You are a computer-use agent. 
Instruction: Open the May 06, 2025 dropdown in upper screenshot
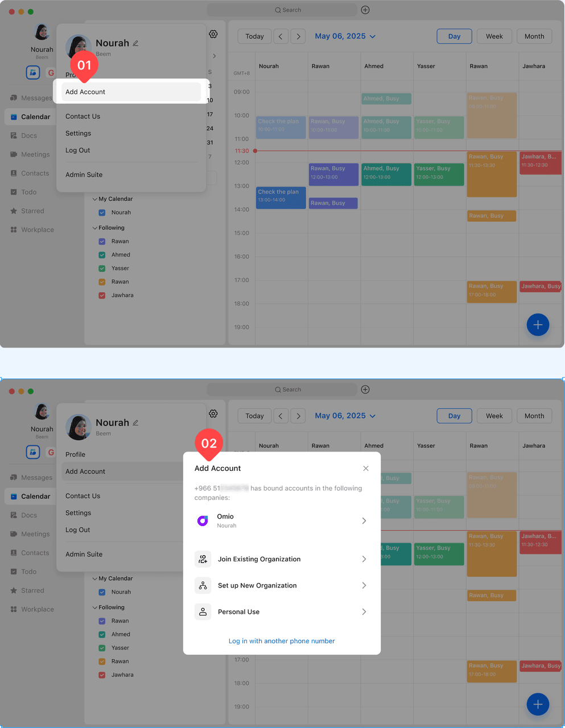tap(345, 36)
